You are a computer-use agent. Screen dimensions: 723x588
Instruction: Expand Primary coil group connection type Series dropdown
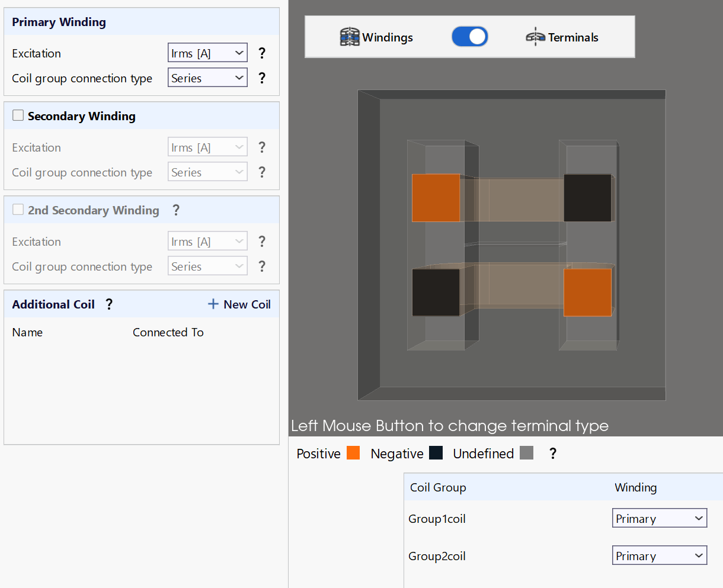(208, 78)
